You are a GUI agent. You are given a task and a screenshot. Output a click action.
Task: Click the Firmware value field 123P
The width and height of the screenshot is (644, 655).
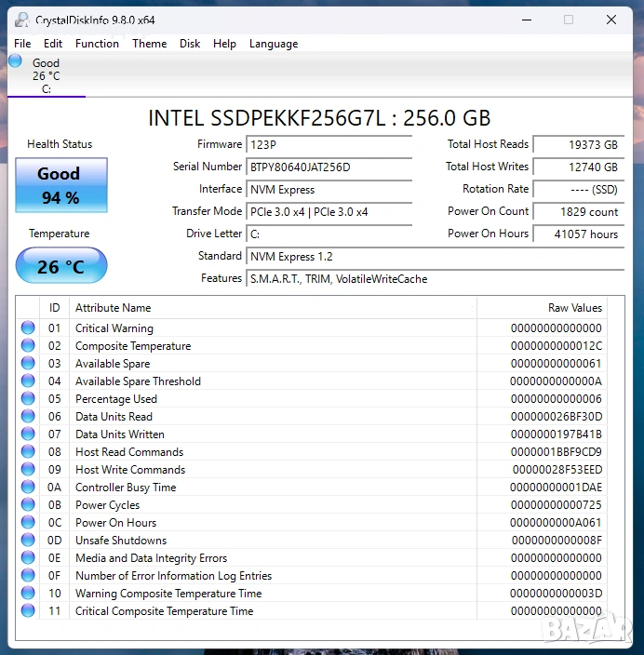pyautogui.click(x=329, y=145)
